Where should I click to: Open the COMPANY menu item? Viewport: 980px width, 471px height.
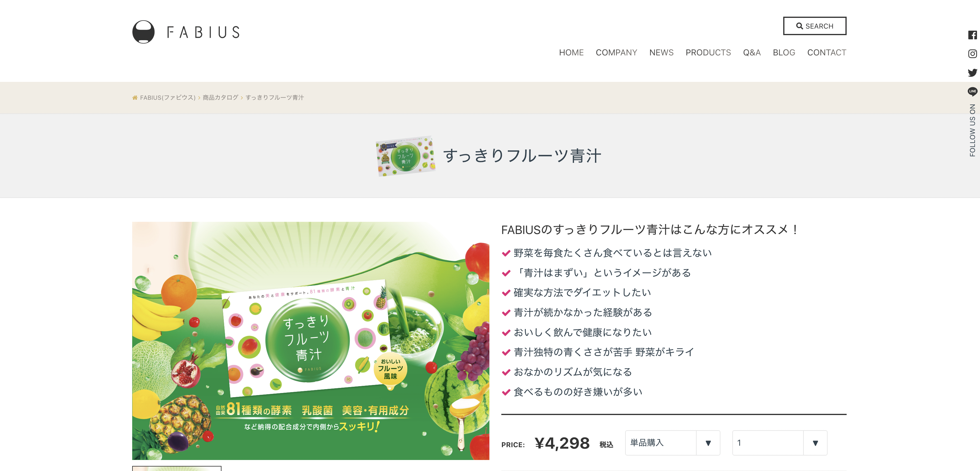pos(616,52)
